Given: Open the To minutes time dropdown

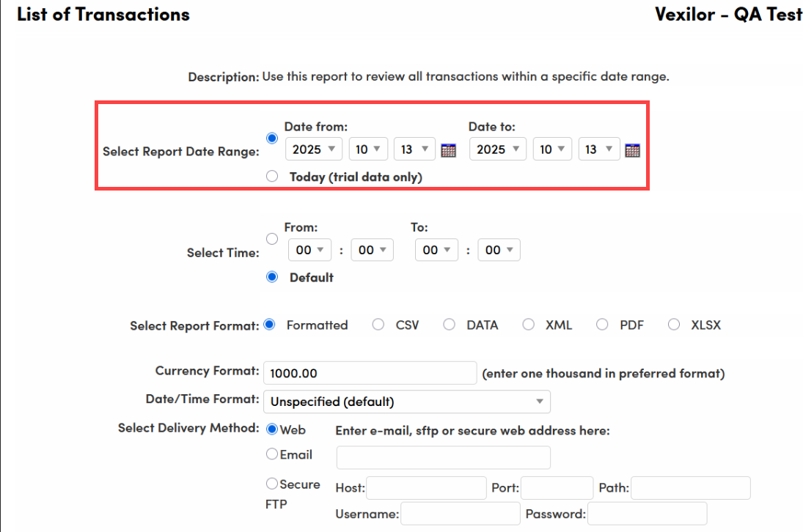Looking at the screenshot, I should point(499,251).
